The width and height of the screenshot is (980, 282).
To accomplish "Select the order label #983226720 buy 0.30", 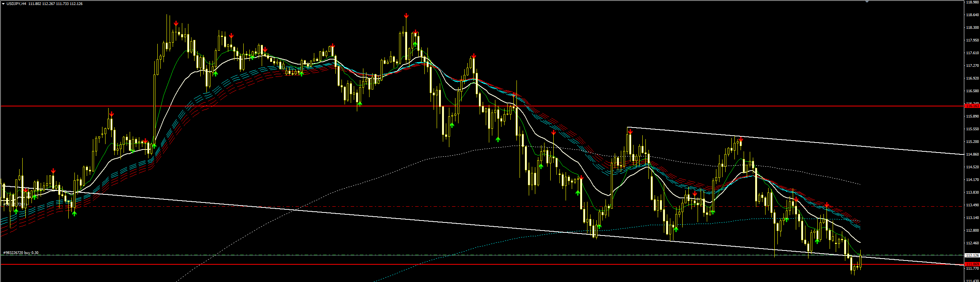I will point(21,253).
